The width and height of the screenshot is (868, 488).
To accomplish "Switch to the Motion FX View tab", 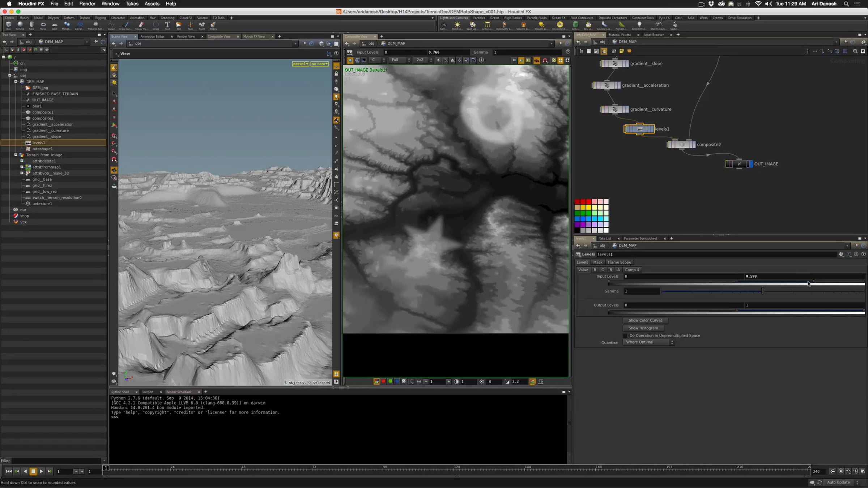I will 254,37.
